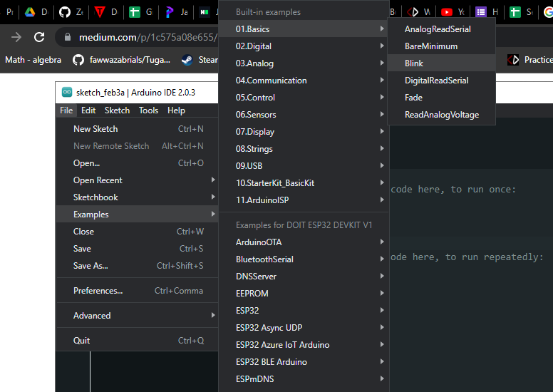
Task: Expand EEPROM examples submenu
Action: point(304,294)
